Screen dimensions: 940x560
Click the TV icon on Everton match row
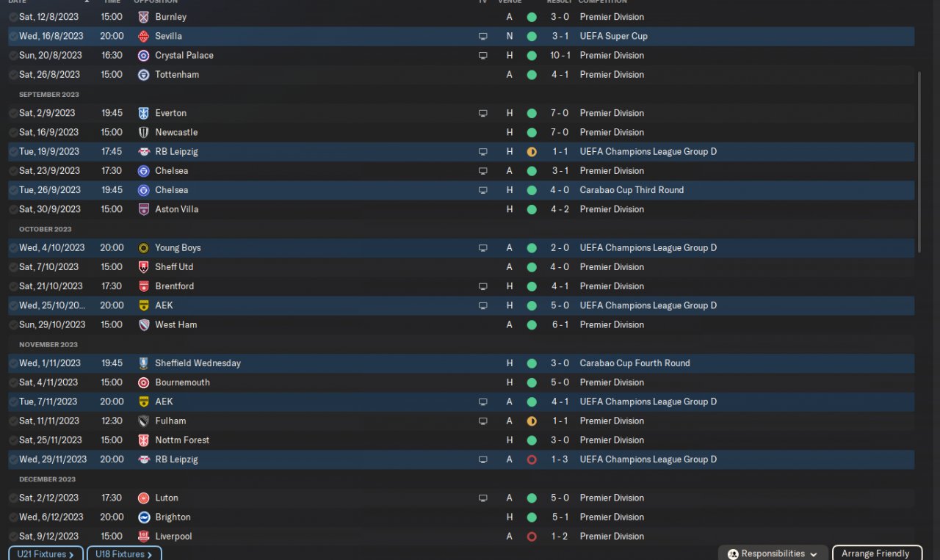pos(482,114)
